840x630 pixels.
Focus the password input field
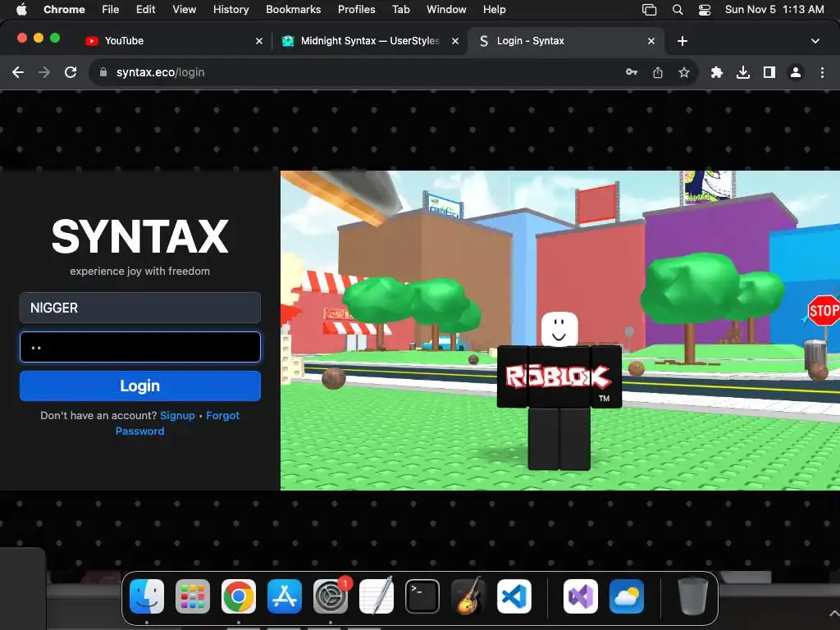pos(139,347)
